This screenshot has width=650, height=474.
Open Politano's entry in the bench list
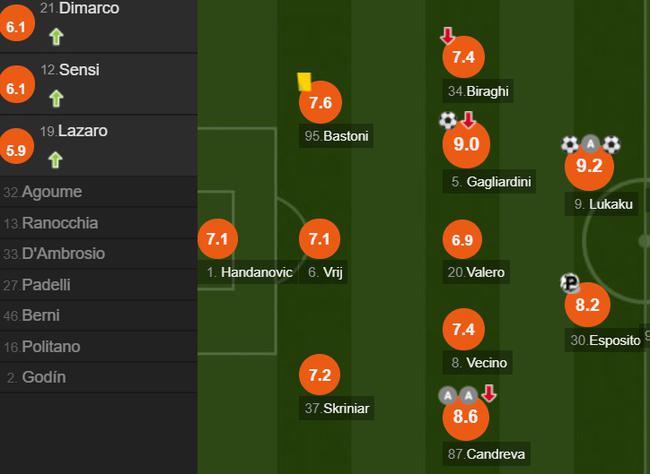pyautogui.click(x=51, y=346)
